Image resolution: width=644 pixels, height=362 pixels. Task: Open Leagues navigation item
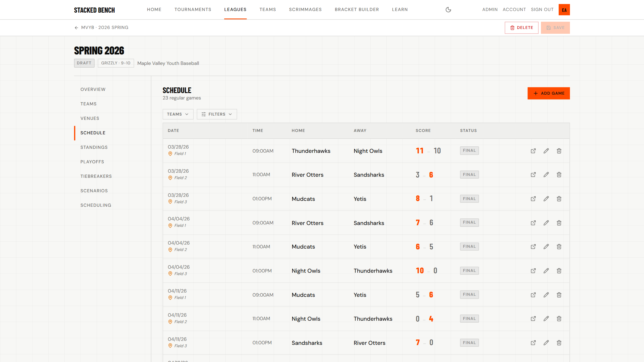(235, 10)
